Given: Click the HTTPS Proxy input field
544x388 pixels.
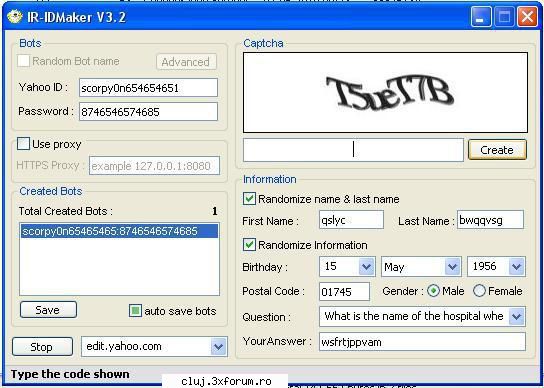Looking at the screenshot, I should coord(154,166).
